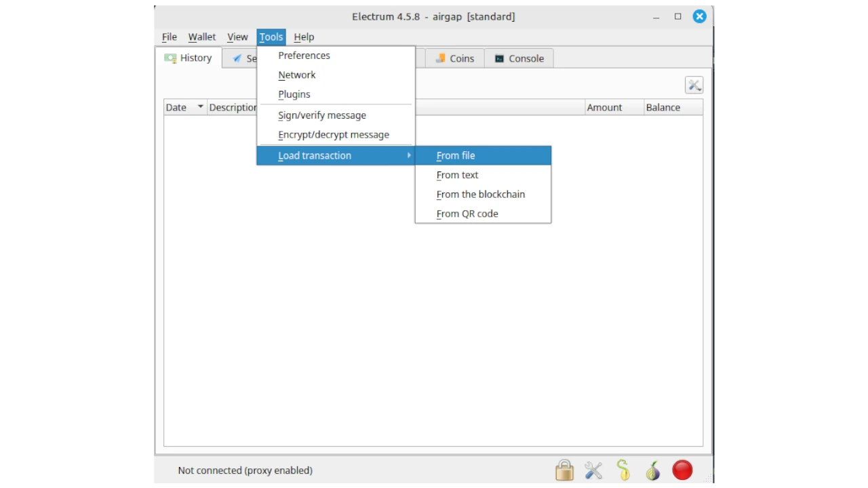
Task: Sort by Date column dropdown arrow
Action: [200, 107]
